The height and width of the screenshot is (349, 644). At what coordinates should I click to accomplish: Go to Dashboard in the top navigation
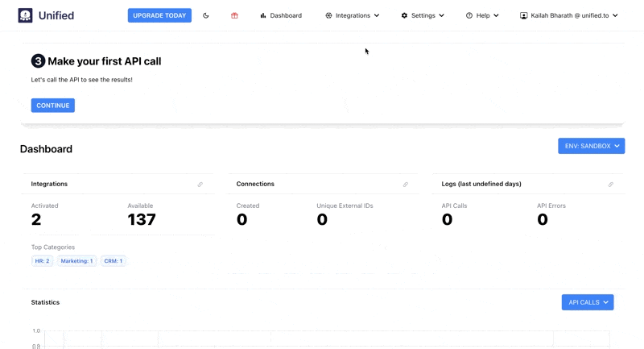tap(281, 15)
